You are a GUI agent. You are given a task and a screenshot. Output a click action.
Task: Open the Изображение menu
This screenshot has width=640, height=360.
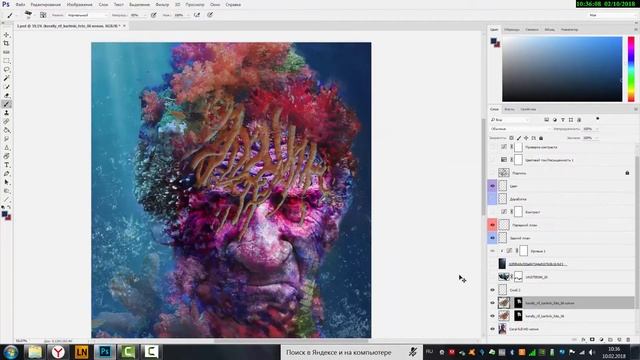click(x=80, y=4)
